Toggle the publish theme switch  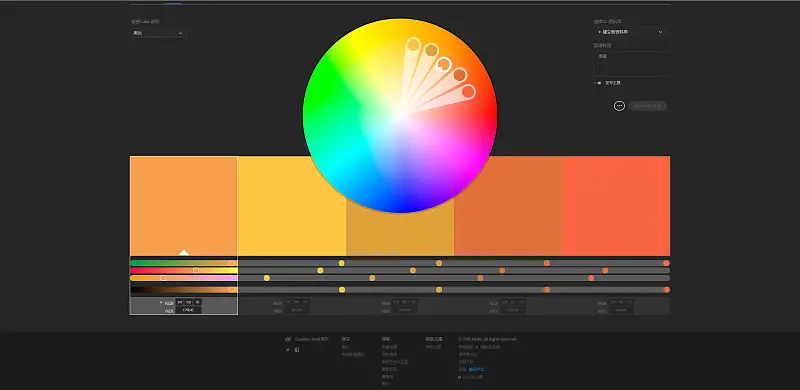coord(598,83)
